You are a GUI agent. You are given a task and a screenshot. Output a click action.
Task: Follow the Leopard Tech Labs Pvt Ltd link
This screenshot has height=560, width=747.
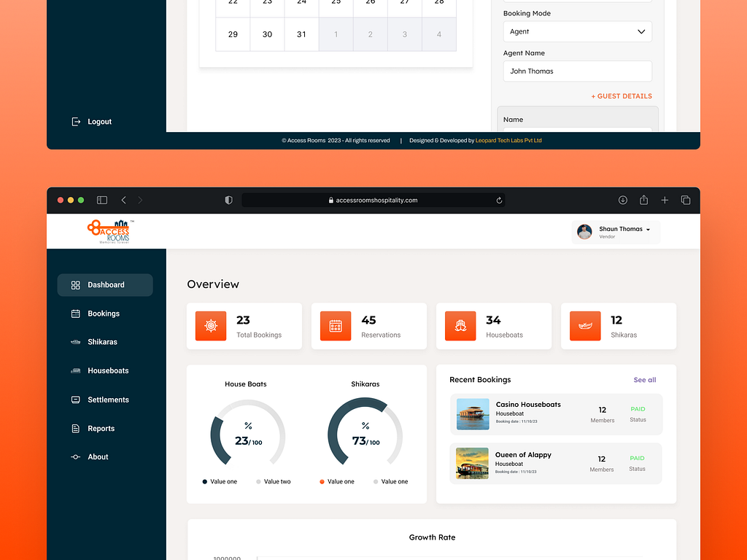508,141
